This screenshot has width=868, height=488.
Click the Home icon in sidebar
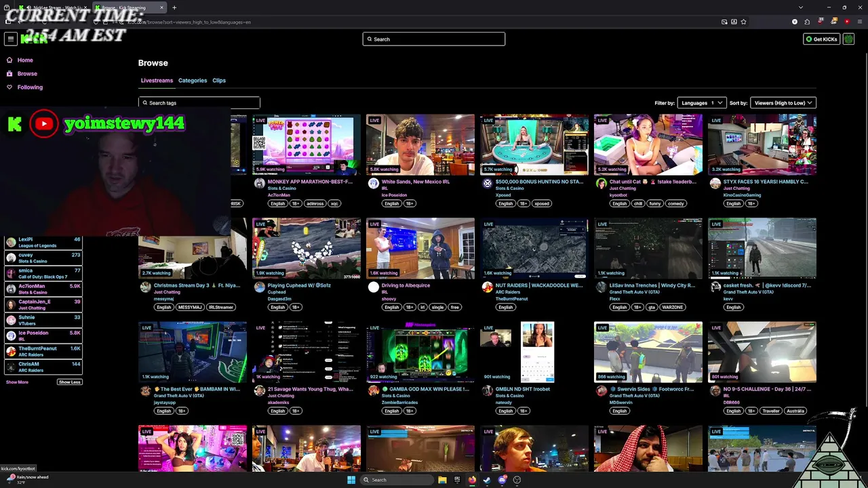(x=9, y=60)
